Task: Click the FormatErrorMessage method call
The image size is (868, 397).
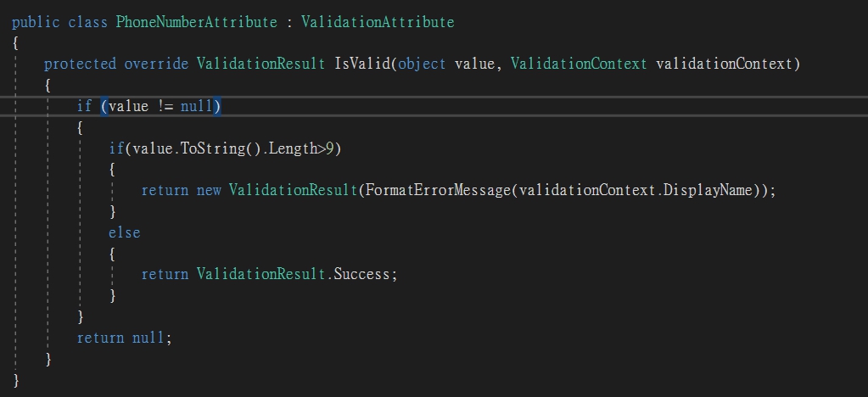Action: point(437,191)
